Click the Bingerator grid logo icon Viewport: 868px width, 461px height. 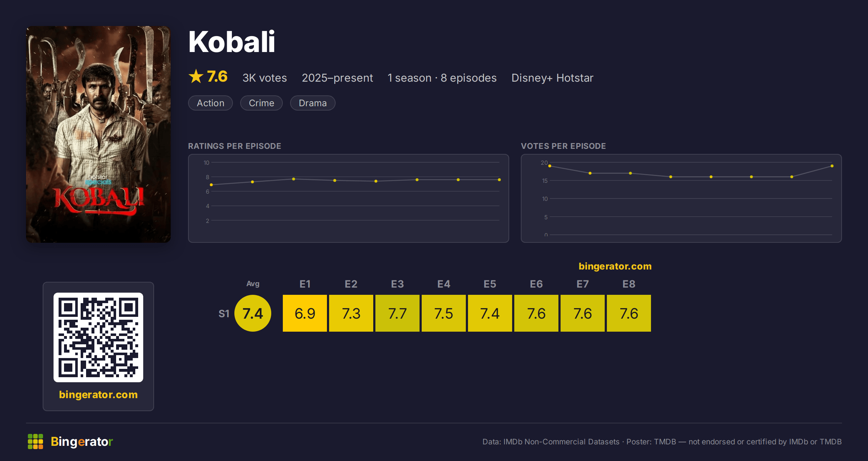coord(35,441)
